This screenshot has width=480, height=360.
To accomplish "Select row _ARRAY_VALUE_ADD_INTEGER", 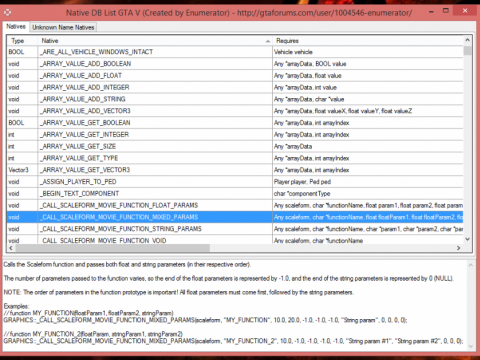I will [235, 87].
